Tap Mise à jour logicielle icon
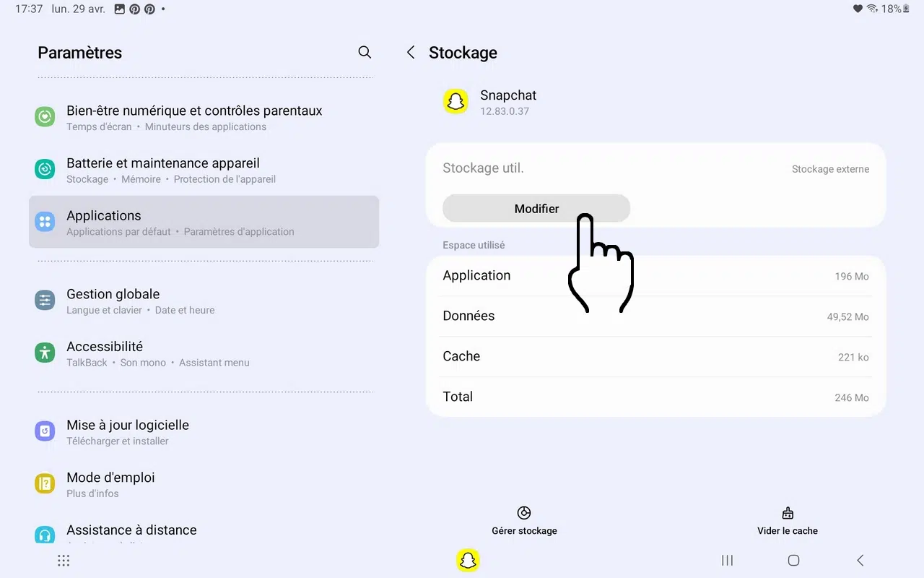Image resolution: width=924 pixels, height=578 pixels. (x=45, y=431)
